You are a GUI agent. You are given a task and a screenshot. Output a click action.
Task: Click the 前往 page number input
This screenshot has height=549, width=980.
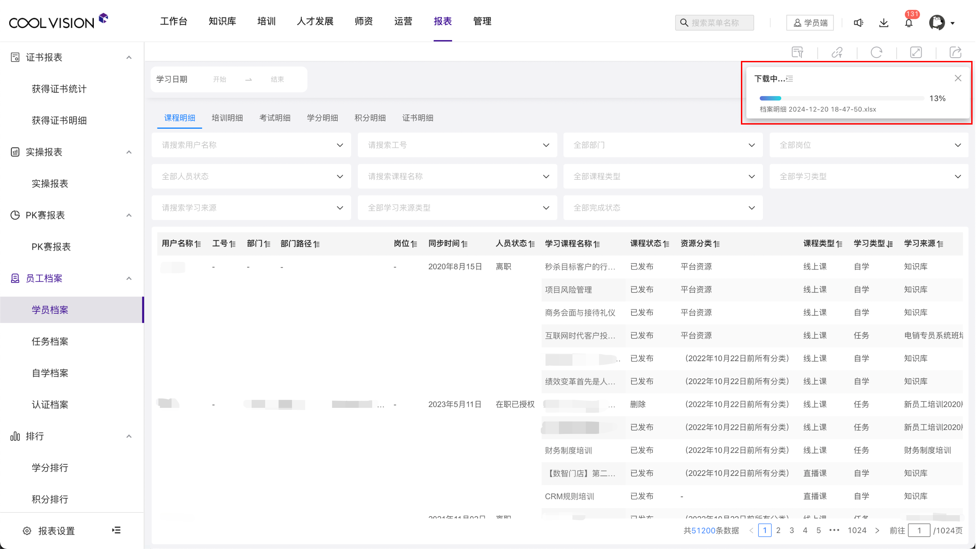tap(919, 530)
